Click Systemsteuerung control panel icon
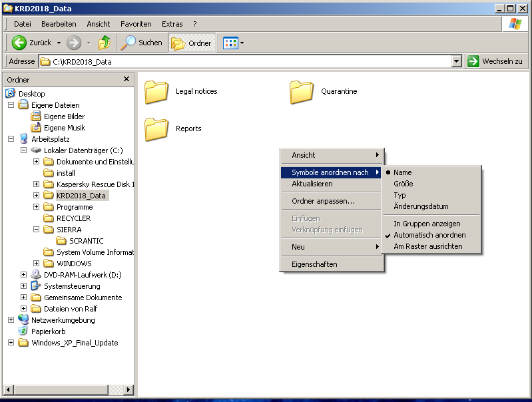Viewport: 532px width, 402px height. click(36, 286)
